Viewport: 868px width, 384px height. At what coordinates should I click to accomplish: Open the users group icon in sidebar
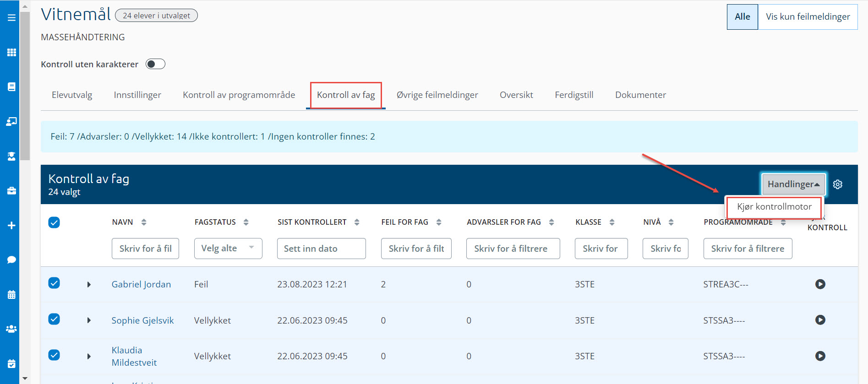(11, 329)
